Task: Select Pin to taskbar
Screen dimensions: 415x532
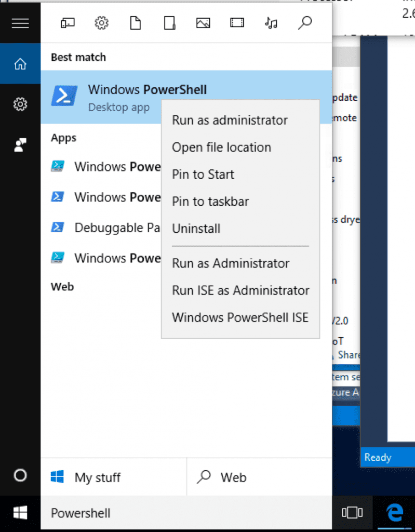Action: click(x=210, y=202)
